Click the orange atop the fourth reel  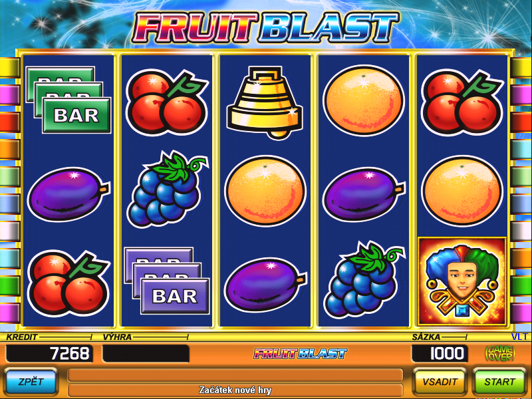pos(364,100)
